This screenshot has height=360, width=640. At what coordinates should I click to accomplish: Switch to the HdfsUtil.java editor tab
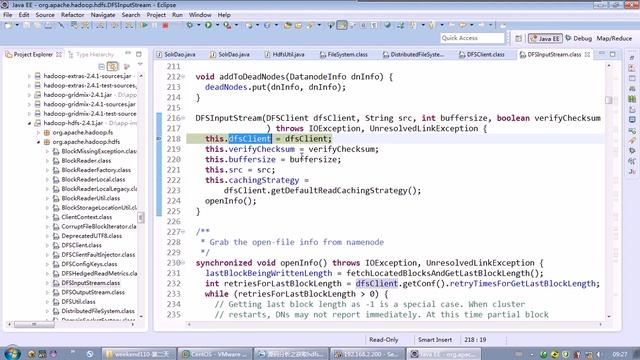[x=284, y=54]
